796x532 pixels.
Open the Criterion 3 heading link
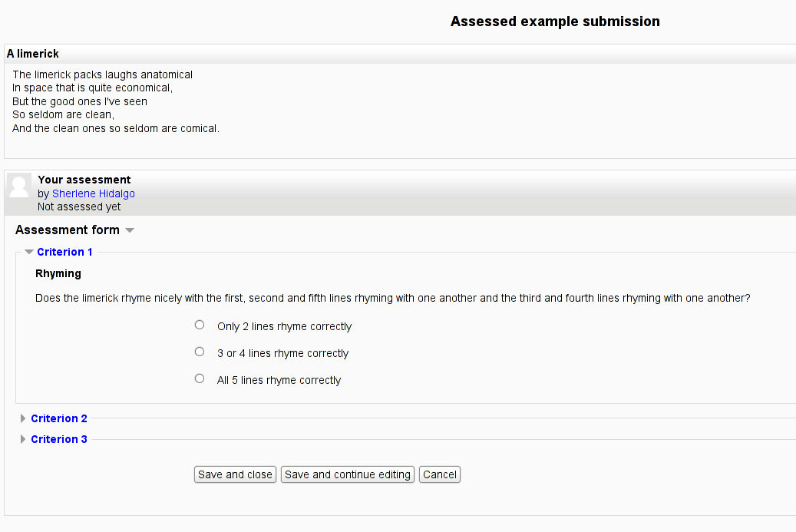59,439
